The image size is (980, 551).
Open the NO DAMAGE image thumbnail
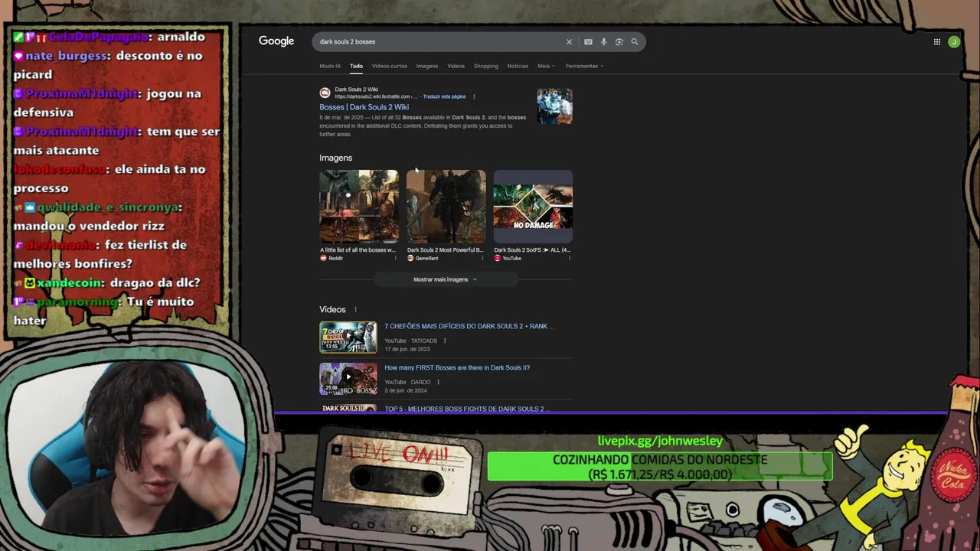[533, 206]
